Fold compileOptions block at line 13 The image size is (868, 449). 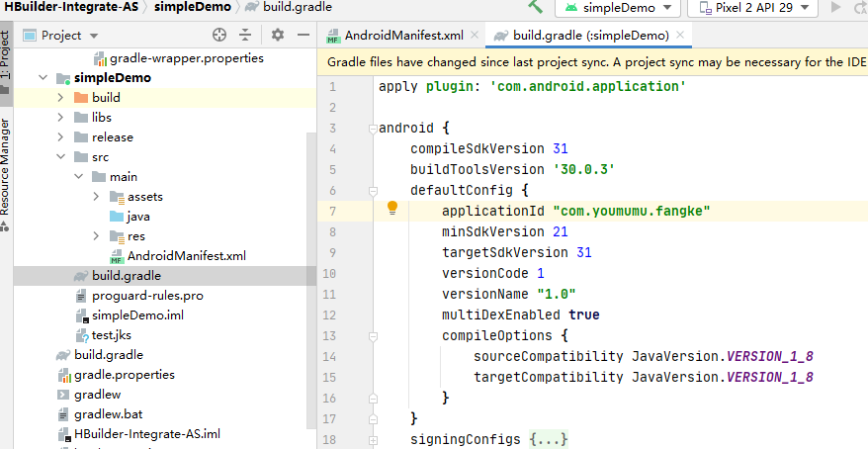373,336
